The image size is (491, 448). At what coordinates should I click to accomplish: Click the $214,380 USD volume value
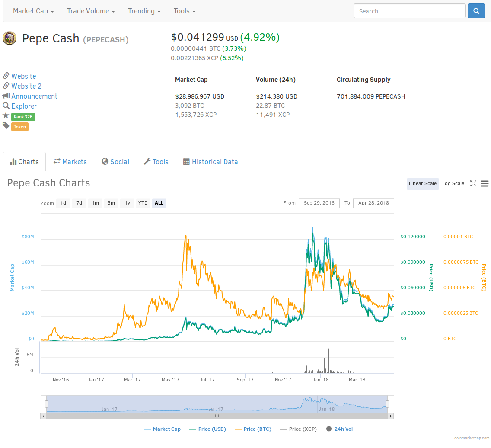tap(277, 96)
